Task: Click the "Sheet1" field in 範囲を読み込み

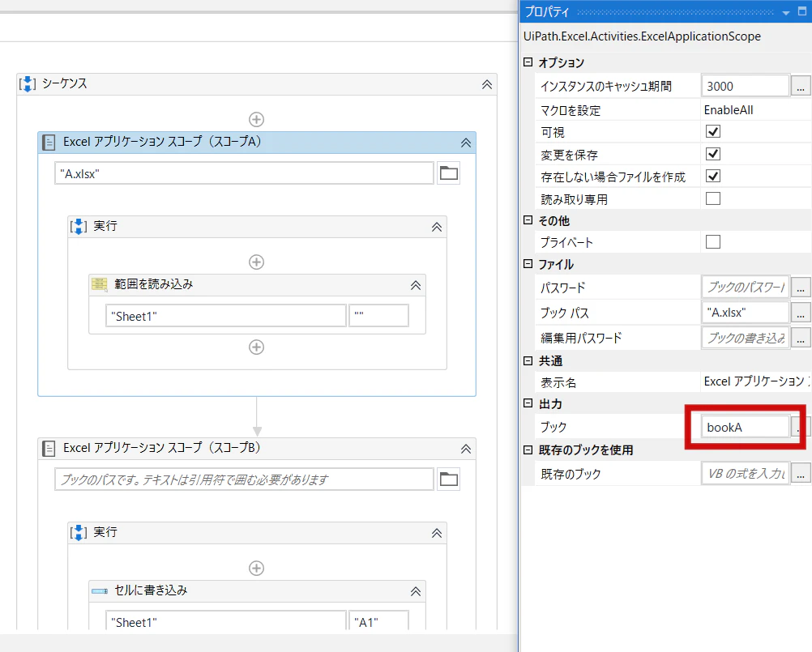Action: tap(226, 316)
